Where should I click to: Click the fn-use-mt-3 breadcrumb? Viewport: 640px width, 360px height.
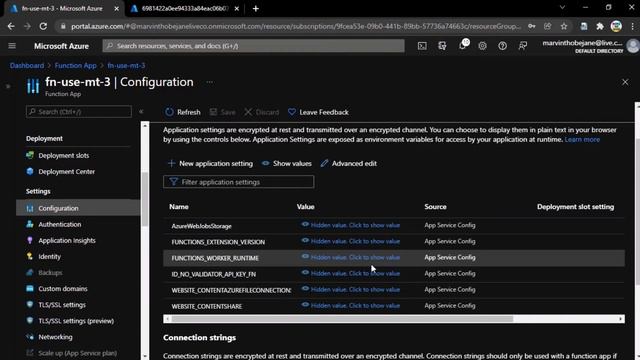click(x=126, y=65)
